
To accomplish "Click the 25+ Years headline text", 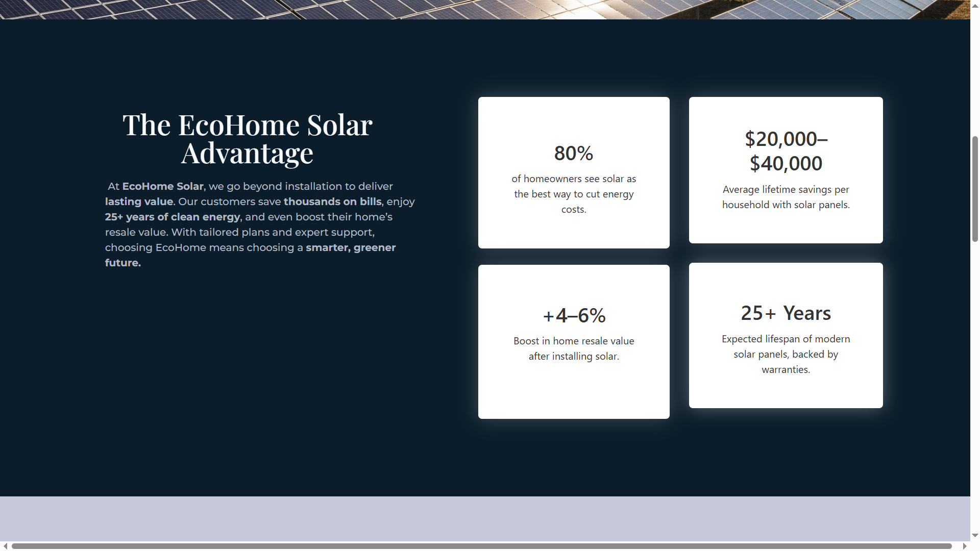I will [x=786, y=313].
